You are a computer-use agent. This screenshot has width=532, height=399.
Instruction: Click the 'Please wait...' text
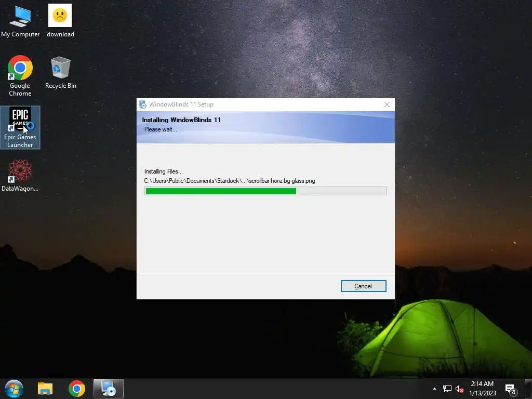161,129
